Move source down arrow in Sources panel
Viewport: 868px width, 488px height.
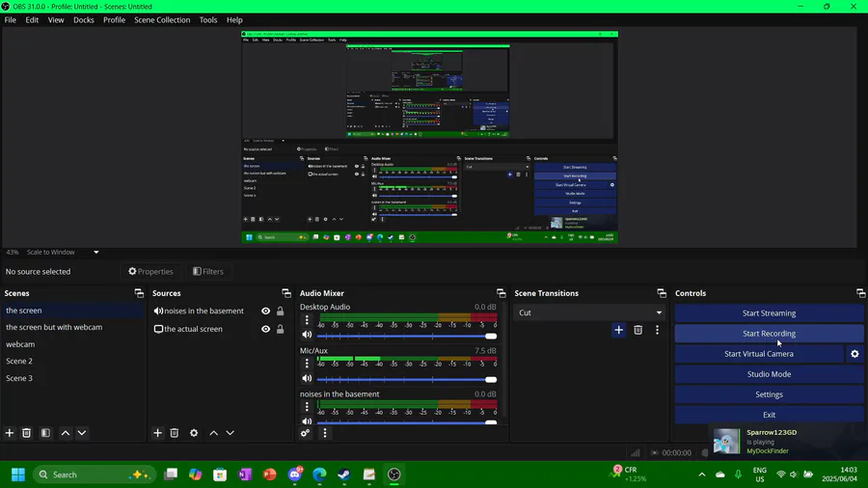click(231, 433)
